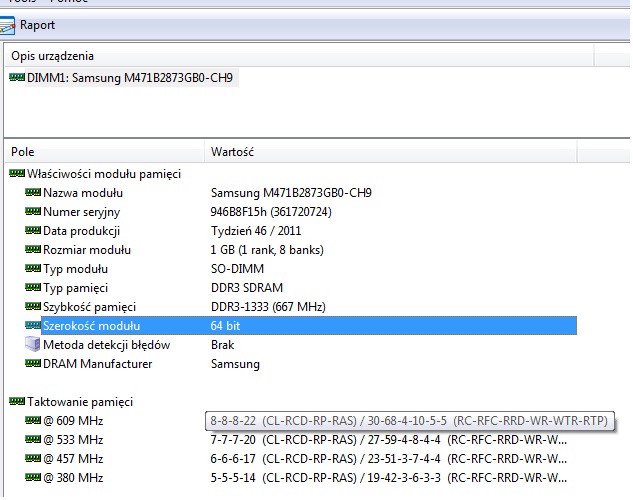Click the Typ pamięci row icon
Viewport: 633px width, 500px height.
click(33, 287)
